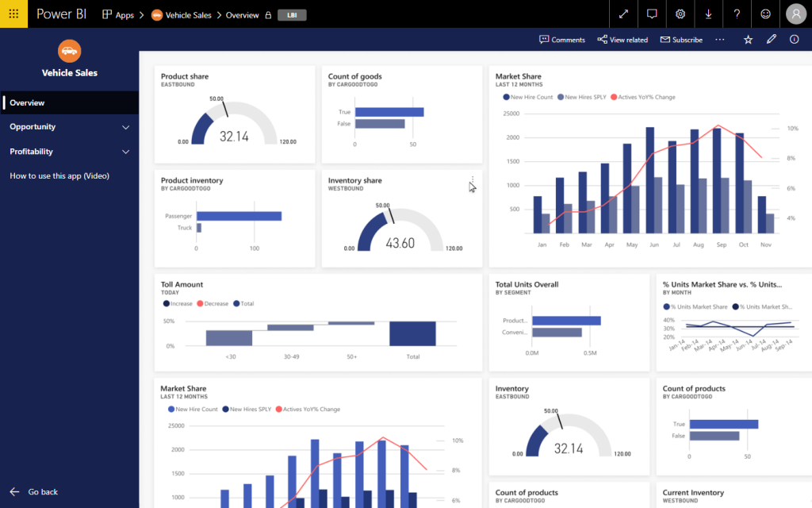Click the True bar in Count of goods
Viewport: 812px width, 508px height.
(x=389, y=112)
